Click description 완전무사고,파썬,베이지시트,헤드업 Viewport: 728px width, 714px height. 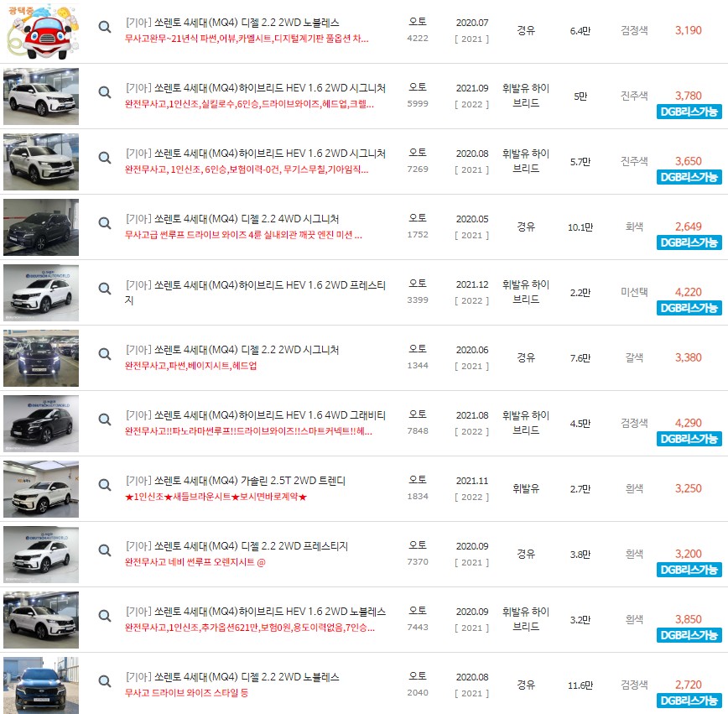191,366
